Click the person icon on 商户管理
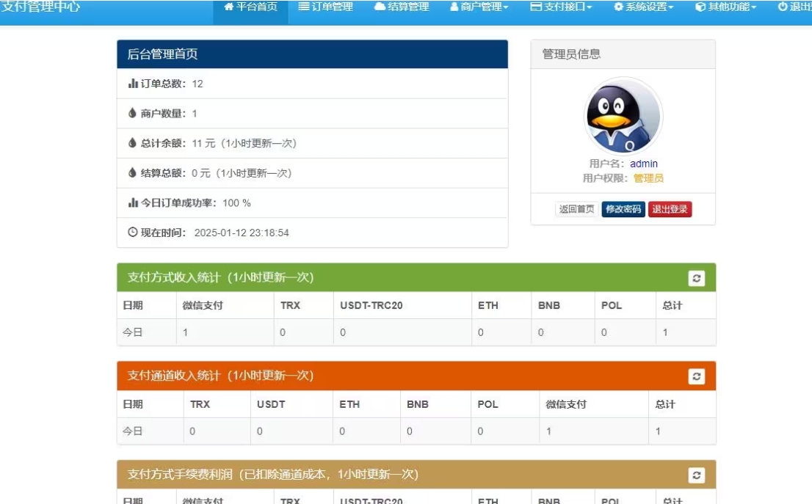812x504 pixels. [454, 8]
